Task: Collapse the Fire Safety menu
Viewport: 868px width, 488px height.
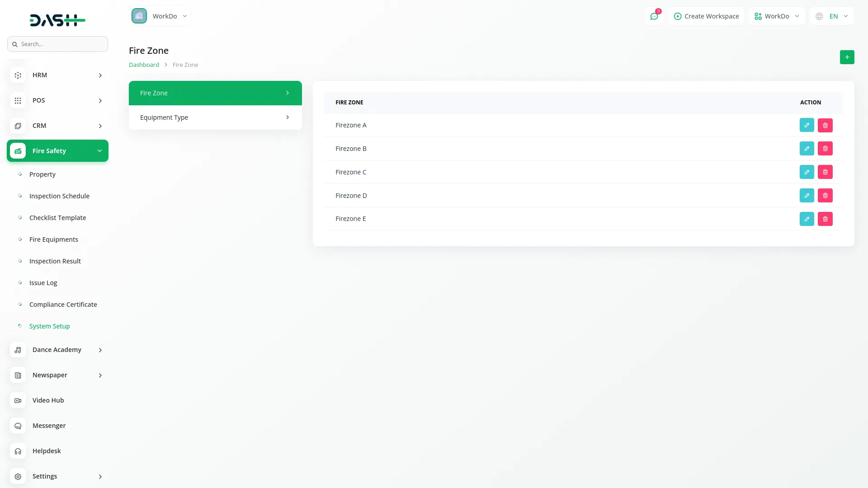Action: [x=57, y=151]
